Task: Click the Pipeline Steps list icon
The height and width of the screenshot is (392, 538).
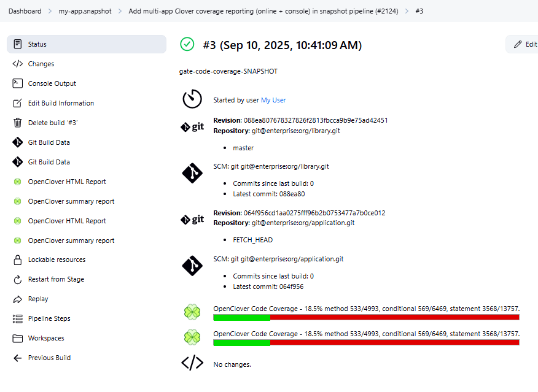Action: point(18,318)
